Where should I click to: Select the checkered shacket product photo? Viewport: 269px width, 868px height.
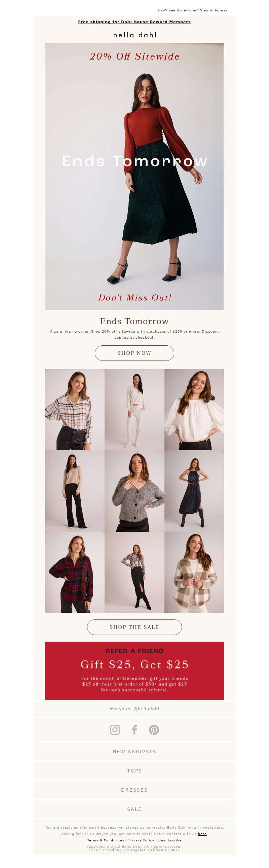tap(194, 572)
